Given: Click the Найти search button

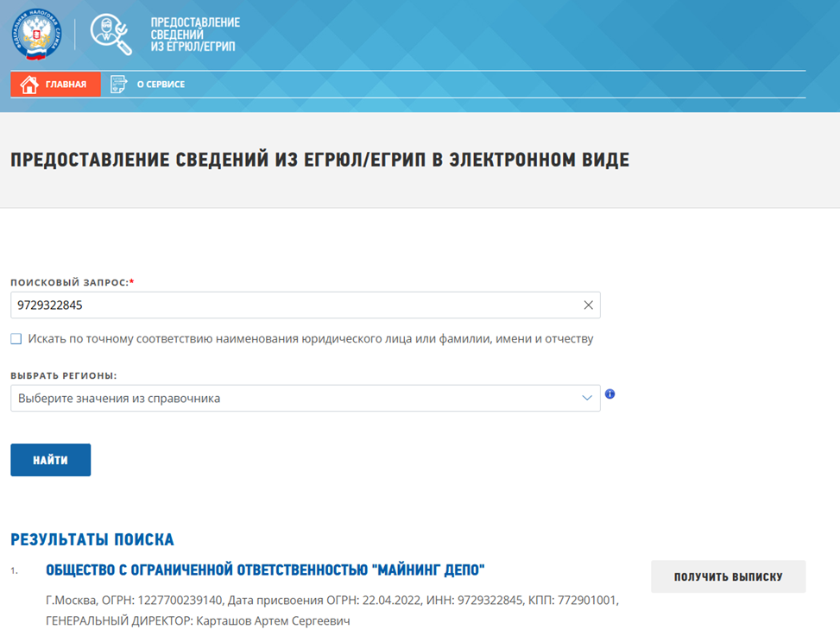Looking at the screenshot, I should click(x=51, y=460).
